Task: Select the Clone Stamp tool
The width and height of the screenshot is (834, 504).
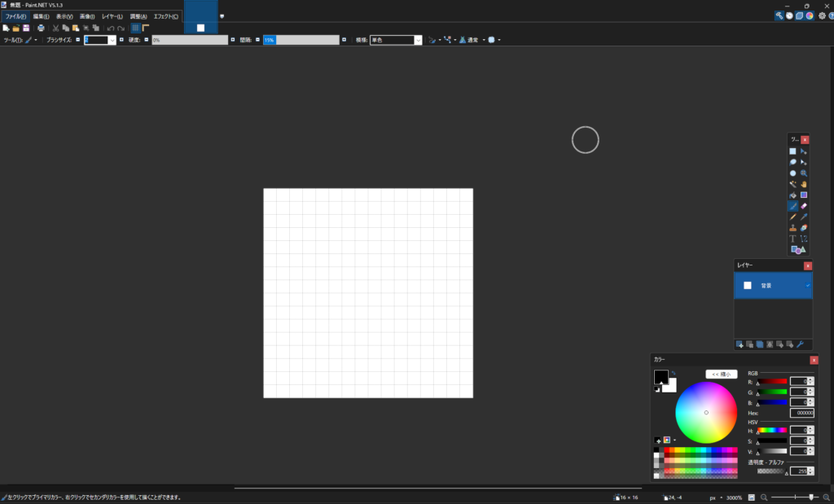Action: tap(792, 228)
